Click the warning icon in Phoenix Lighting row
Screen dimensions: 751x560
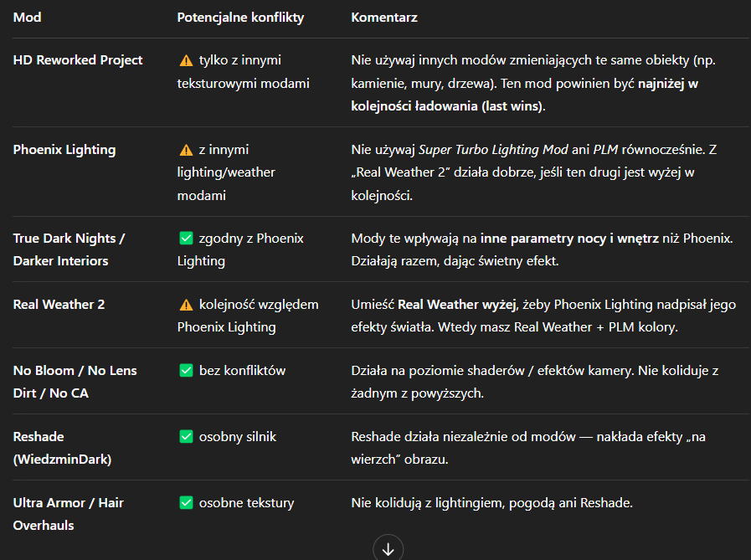[x=186, y=150]
